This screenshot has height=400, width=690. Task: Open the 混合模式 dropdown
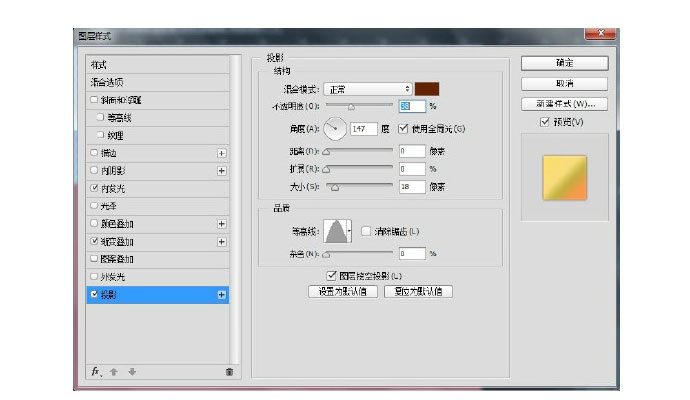pyautogui.click(x=368, y=89)
